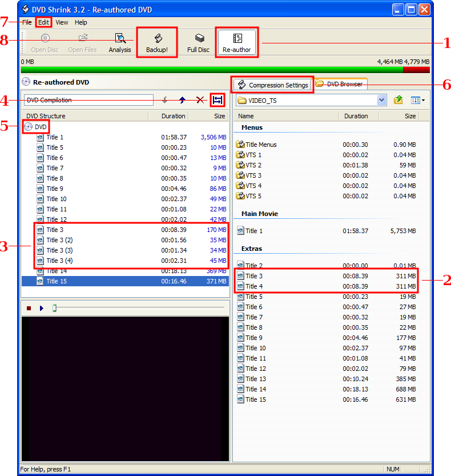Click the set start/end frames icon
This screenshot has width=451, height=476.
pos(218,100)
